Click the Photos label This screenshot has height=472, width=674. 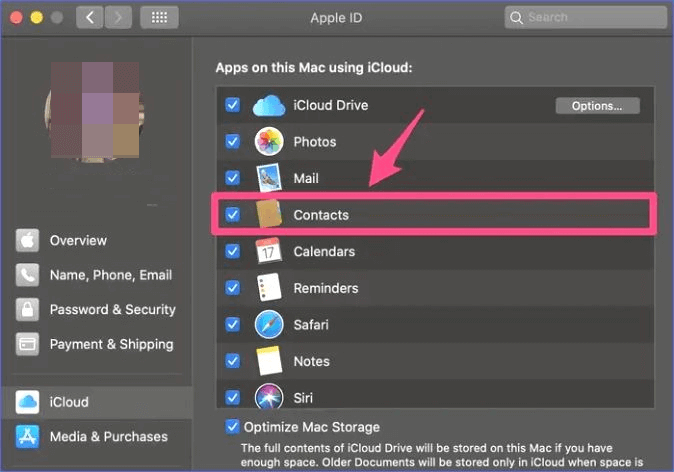pyautogui.click(x=315, y=142)
